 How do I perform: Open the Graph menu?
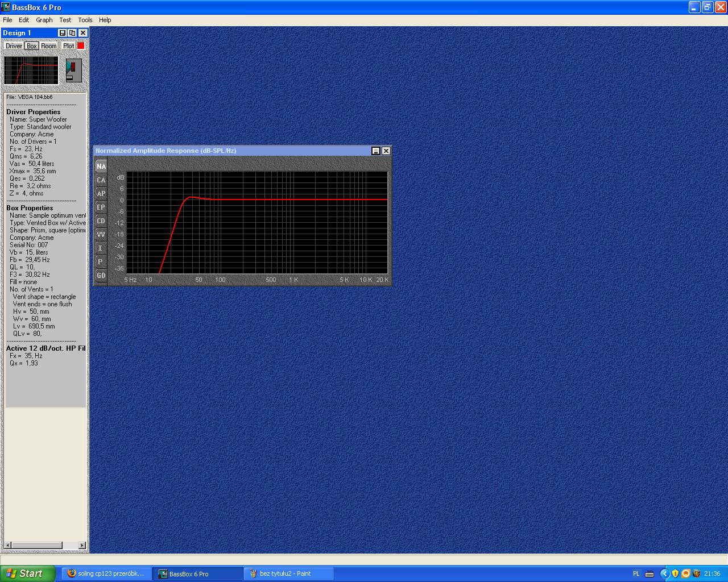pos(44,20)
